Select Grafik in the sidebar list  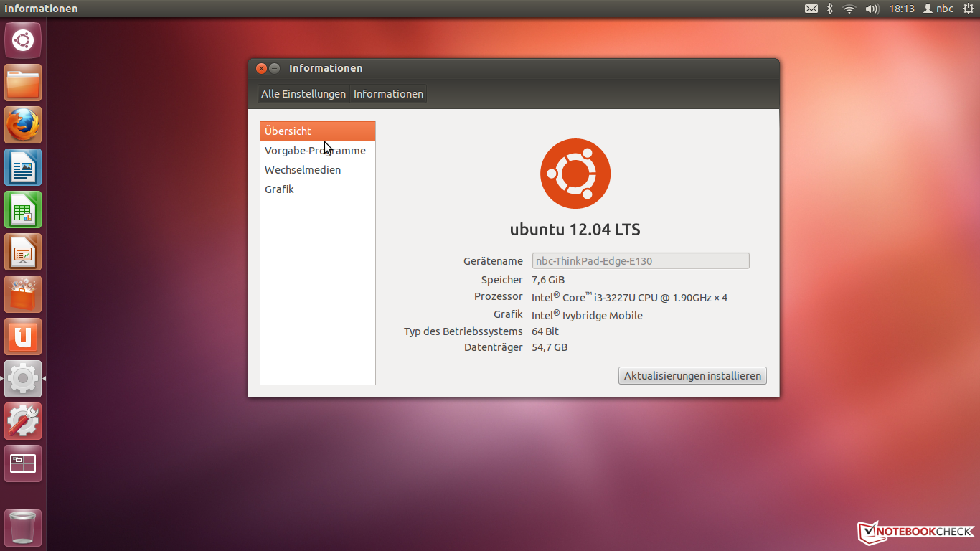[x=318, y=189]
